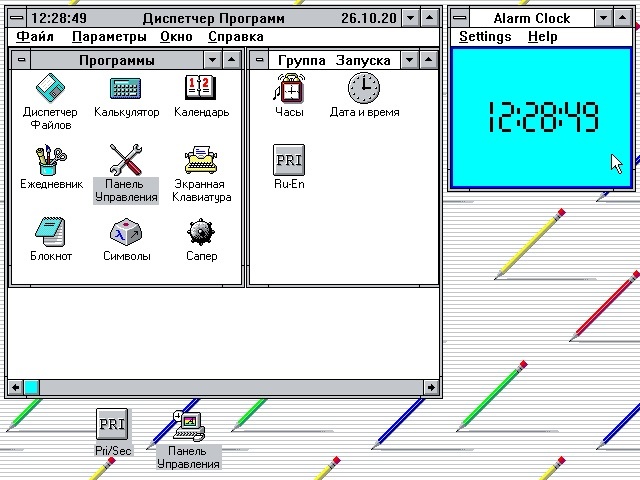Maximize the Программы group window
Screen dimensions: 640x480
click(231, 60)
